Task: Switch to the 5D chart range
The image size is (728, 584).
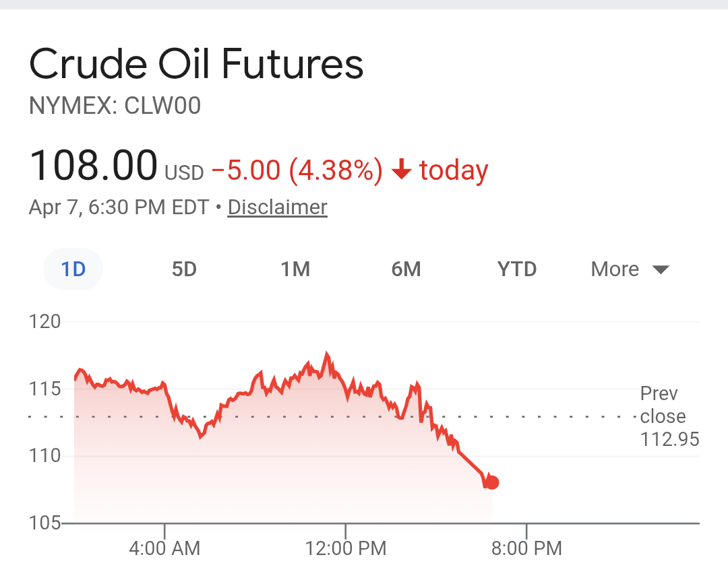Action: tap(184, 269)
